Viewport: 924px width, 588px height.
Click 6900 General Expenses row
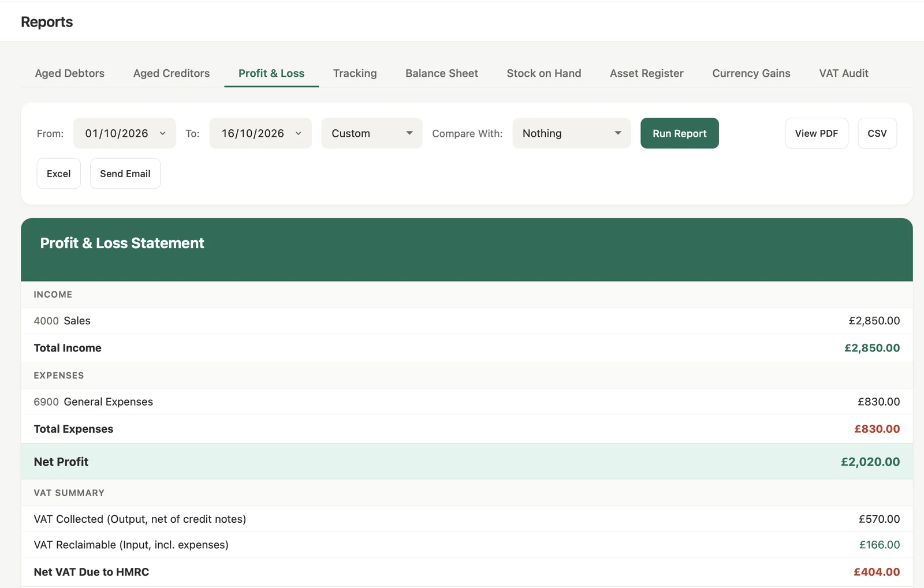click(467, 402)
